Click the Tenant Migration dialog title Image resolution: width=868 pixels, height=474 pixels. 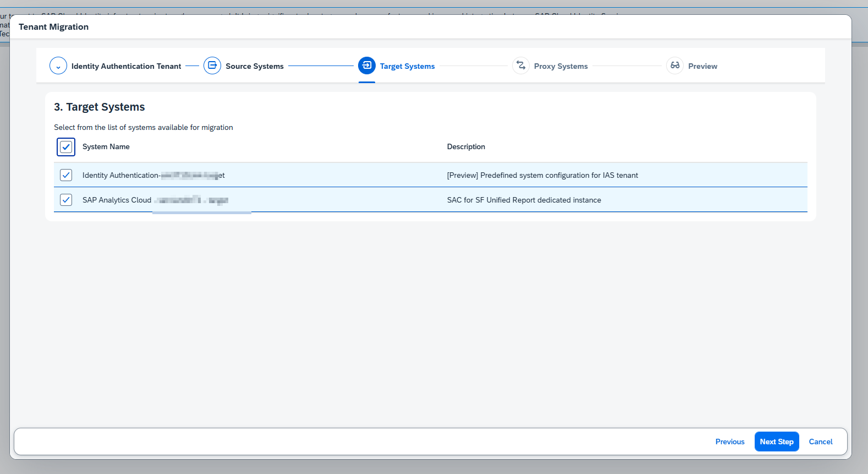[x=53, y=26]
